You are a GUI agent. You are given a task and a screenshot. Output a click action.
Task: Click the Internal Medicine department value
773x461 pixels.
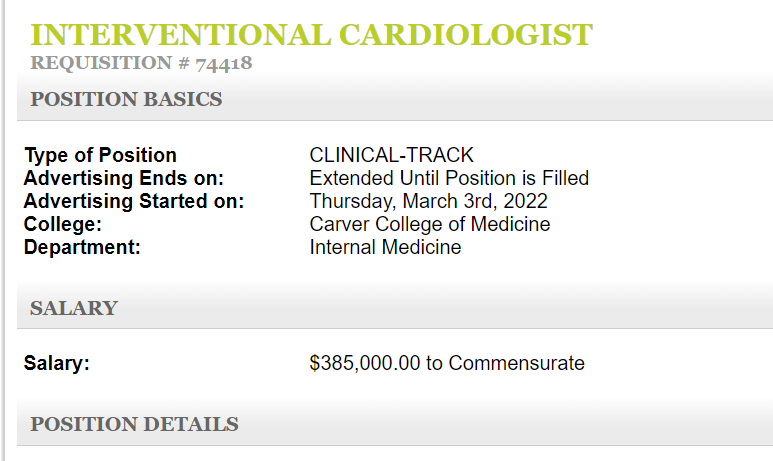385,247
